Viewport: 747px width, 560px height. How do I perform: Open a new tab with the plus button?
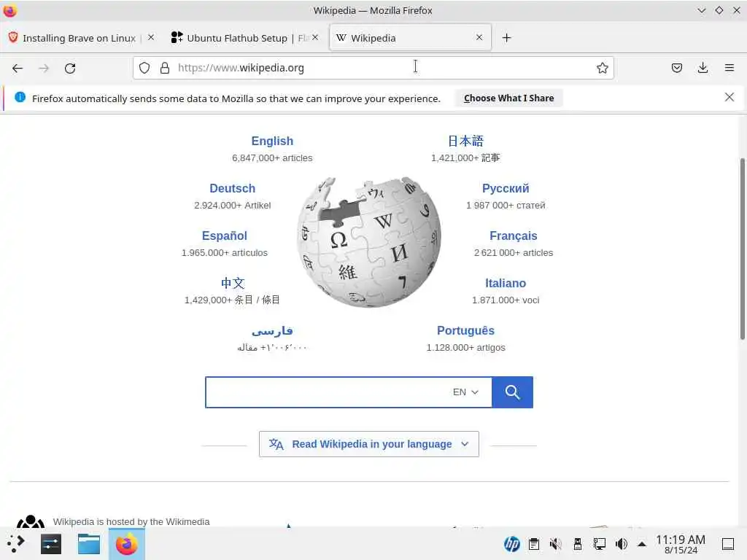point(507,38)
